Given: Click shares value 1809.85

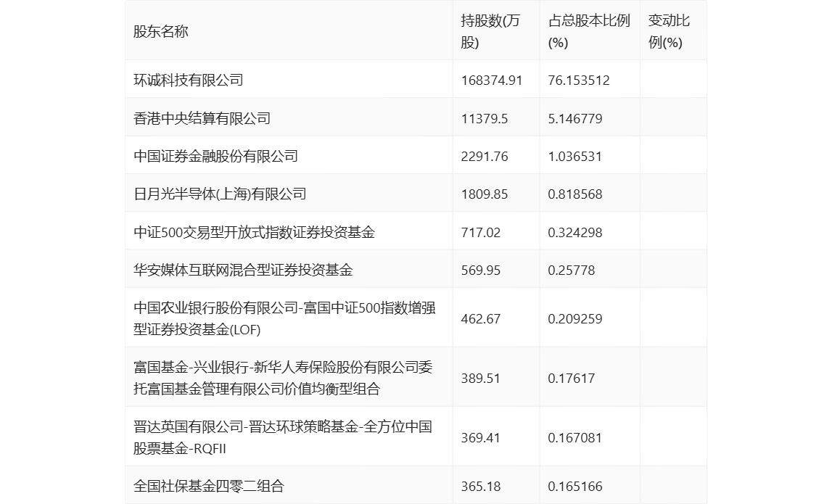Looking at the screenshot, I should click(485, 194).
